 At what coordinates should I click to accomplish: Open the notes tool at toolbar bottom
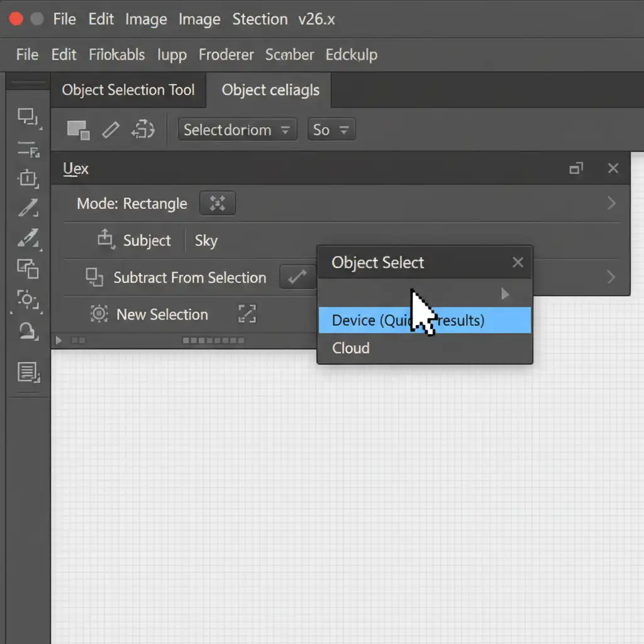pyautogui.click(x=28, y=372)
